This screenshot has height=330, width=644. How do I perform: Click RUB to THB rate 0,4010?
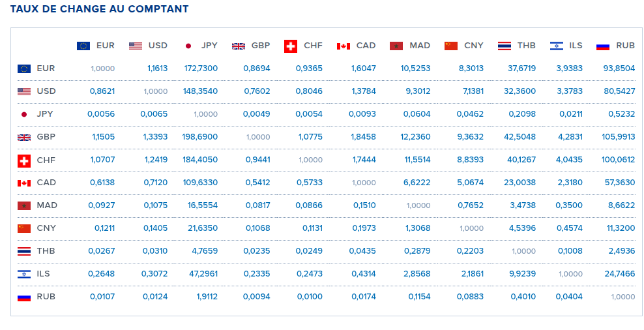[x=523, y=297]
